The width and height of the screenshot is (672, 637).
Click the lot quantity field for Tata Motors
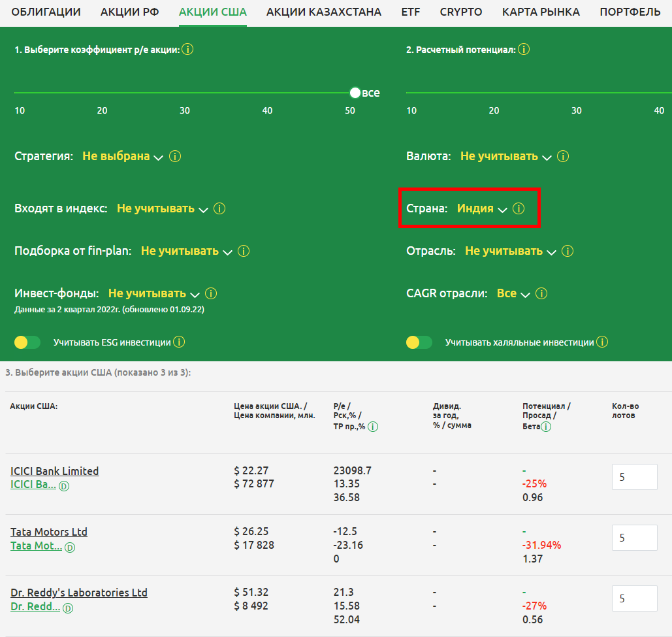point(634,538)
